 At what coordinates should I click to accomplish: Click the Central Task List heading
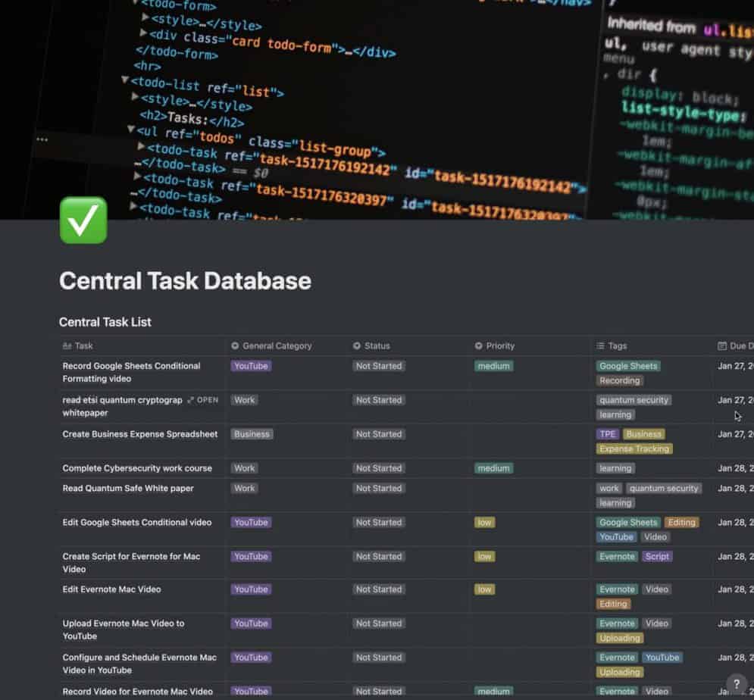point(105,322)
